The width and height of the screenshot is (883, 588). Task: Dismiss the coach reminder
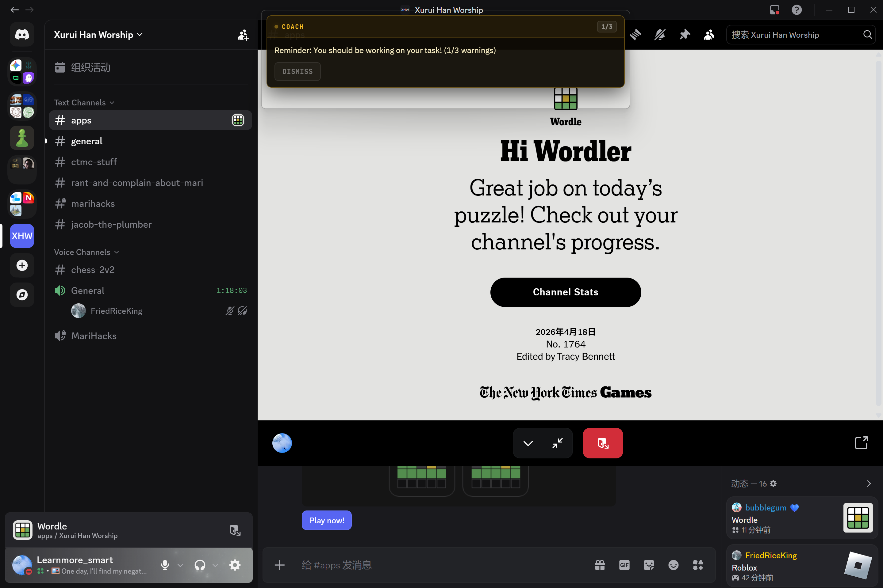(x=297, y=71)
